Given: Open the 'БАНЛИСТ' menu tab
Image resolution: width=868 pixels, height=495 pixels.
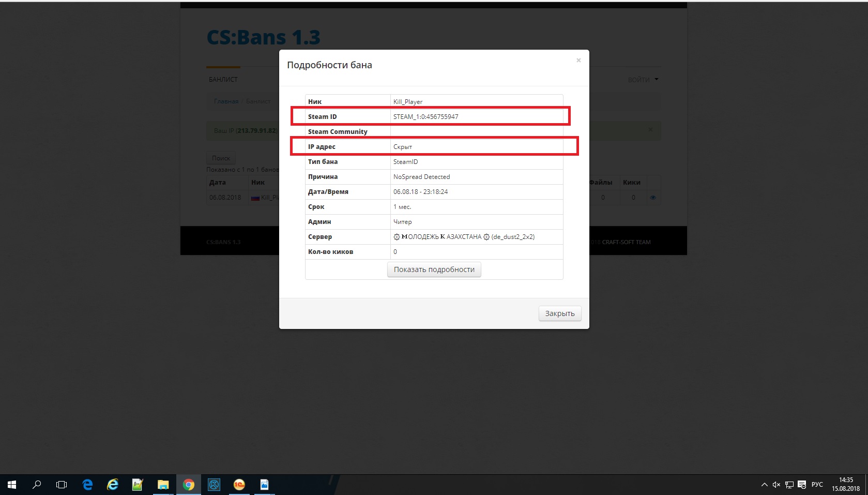Looking at the screenshot, I should [223, 80].
